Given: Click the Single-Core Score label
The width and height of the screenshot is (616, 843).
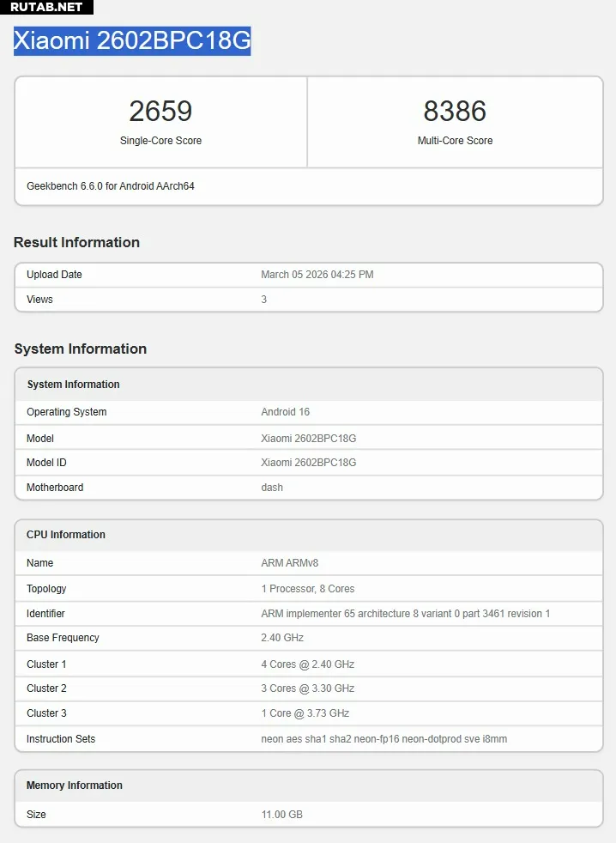Looking at the screenshot, I should [x=160, y=141].
